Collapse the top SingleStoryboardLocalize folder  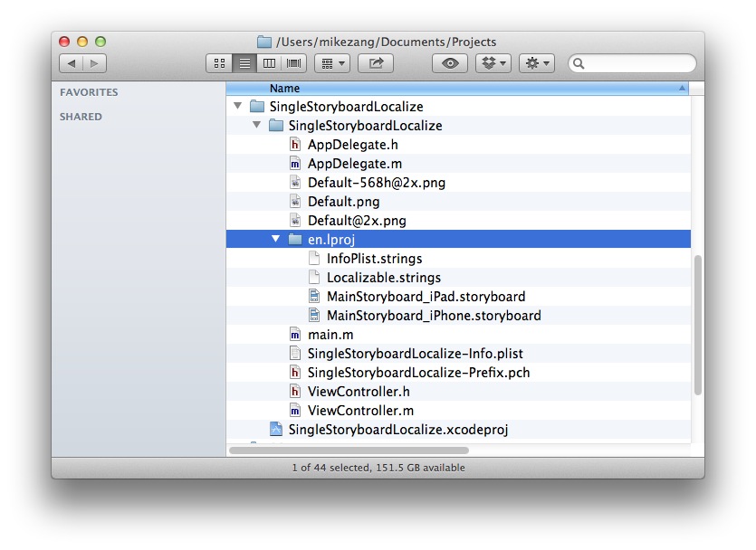[238, 106]
